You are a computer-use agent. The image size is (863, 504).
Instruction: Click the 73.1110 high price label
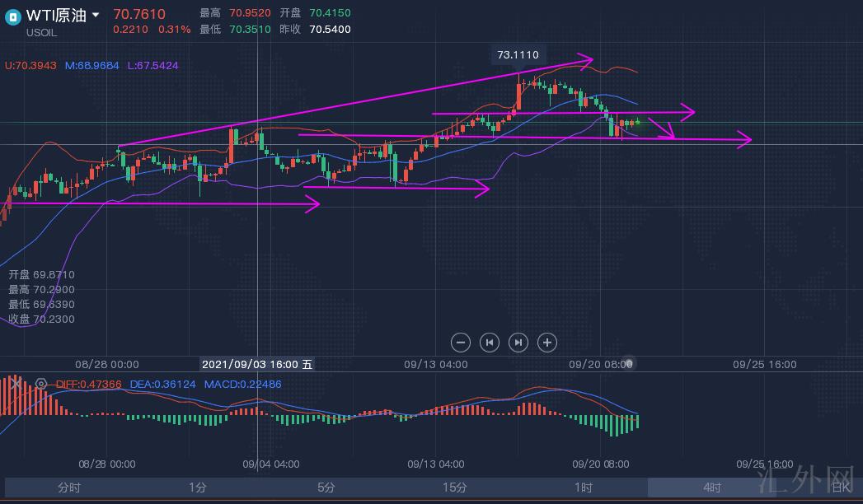(x=518, y=55)
